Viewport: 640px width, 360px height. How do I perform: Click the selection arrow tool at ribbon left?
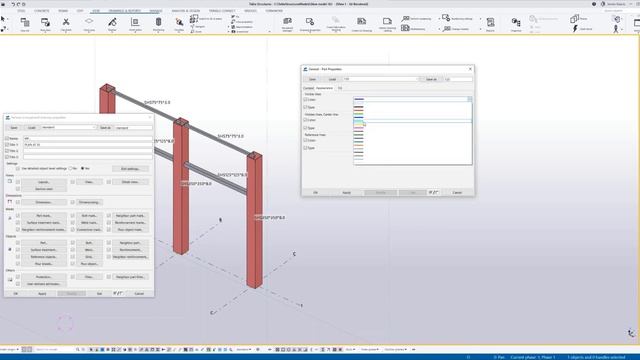[3, 19]
